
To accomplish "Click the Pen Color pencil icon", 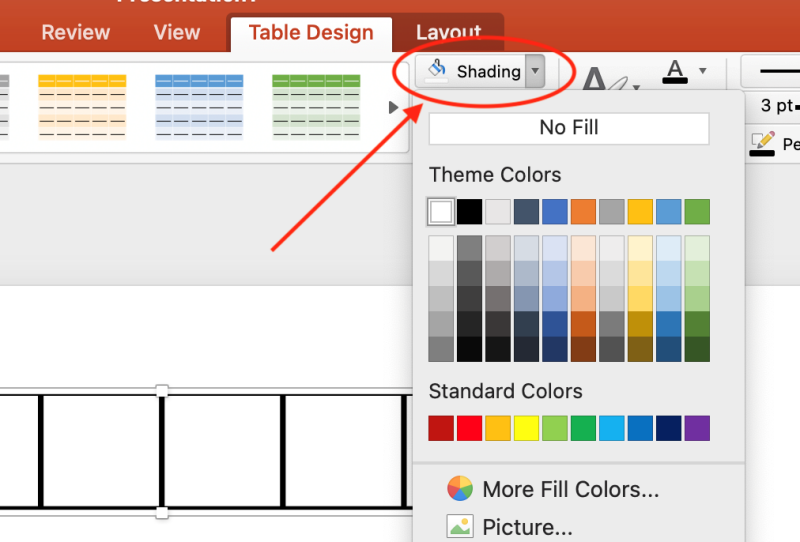I will coord(761,143).
